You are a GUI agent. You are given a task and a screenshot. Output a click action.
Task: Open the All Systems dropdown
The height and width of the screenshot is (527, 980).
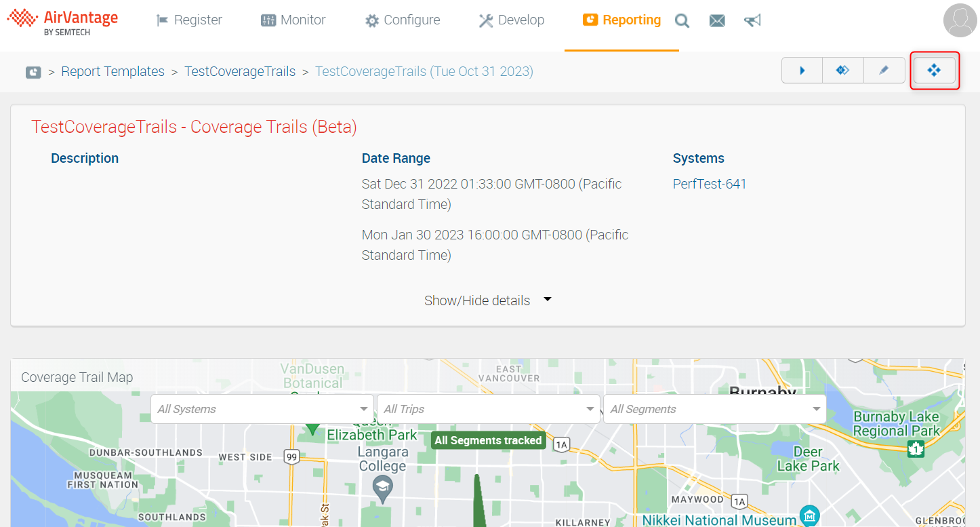coord(262,409)
